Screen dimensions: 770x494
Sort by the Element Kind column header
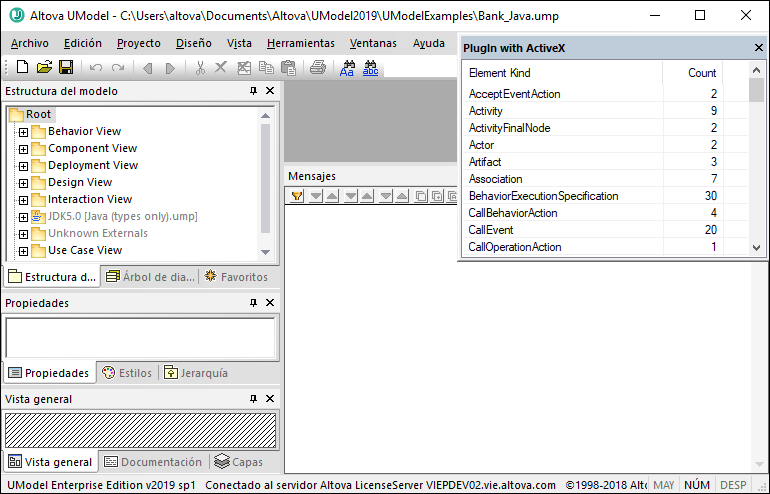tap(563, 73)
